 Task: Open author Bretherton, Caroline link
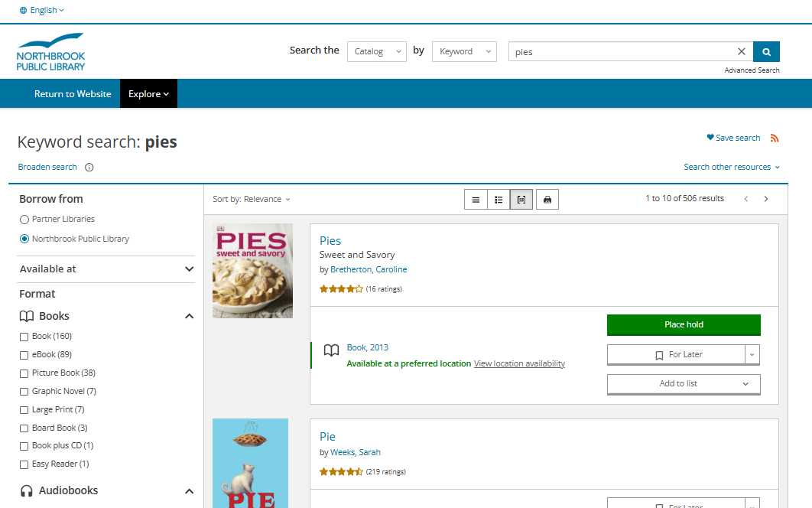tap(369, 269)
